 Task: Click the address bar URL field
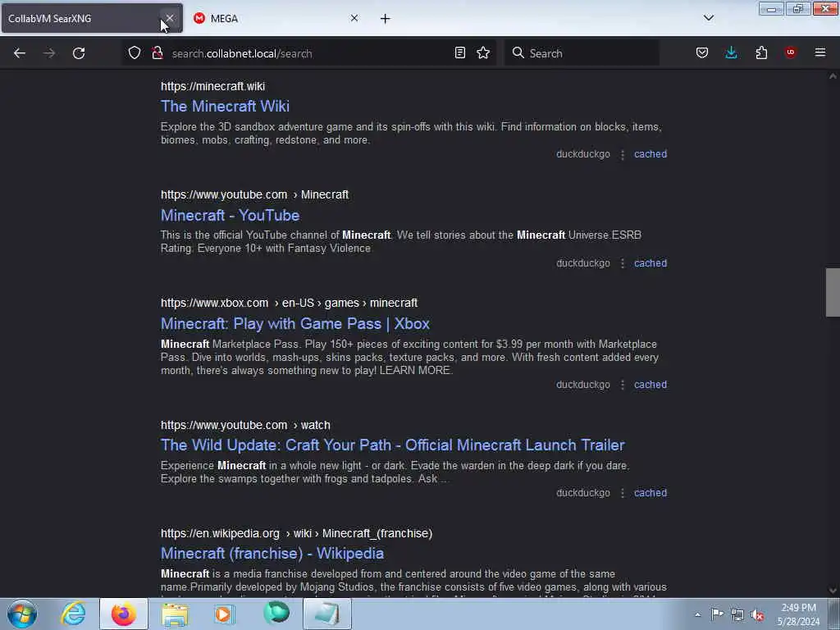(x=308, y=53)
